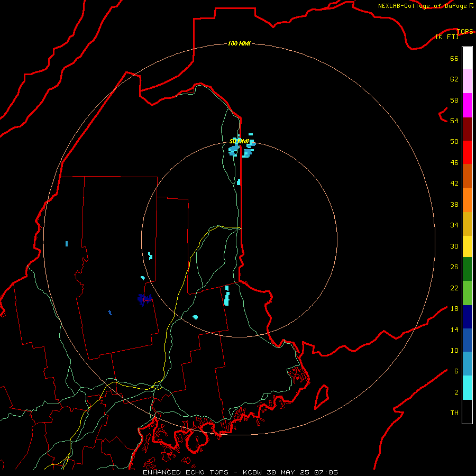This screenshot has width=476, height=476.
Task: Click the white swatch in the tops legend
Action: [x=467, y=58]
